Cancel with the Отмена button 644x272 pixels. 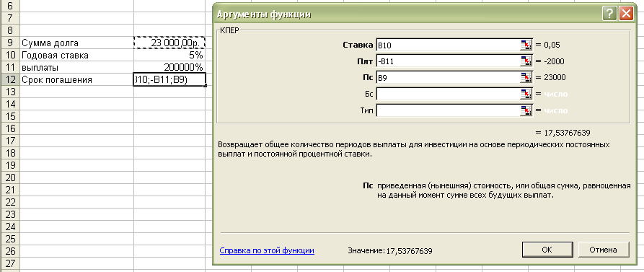point(604,250)
